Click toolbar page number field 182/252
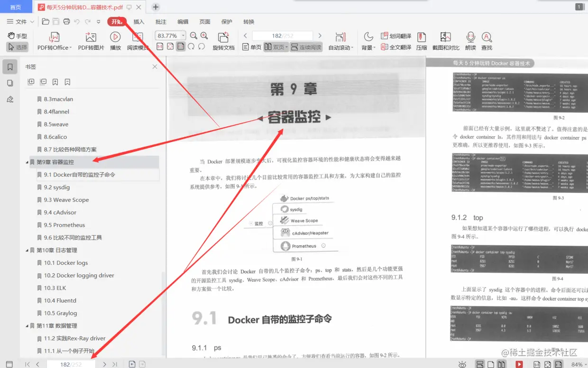588x368 pixels. (x=282, y=36)
